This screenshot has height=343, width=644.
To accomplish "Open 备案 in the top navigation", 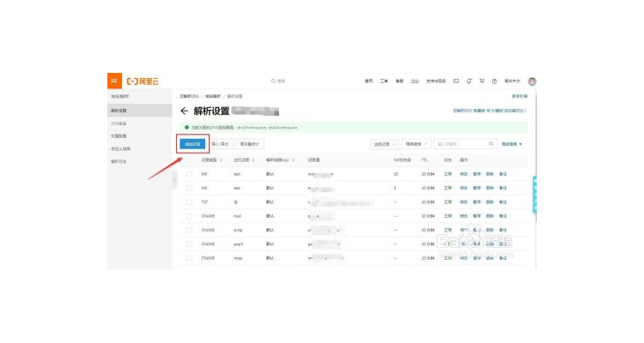I will click(399, 81).
